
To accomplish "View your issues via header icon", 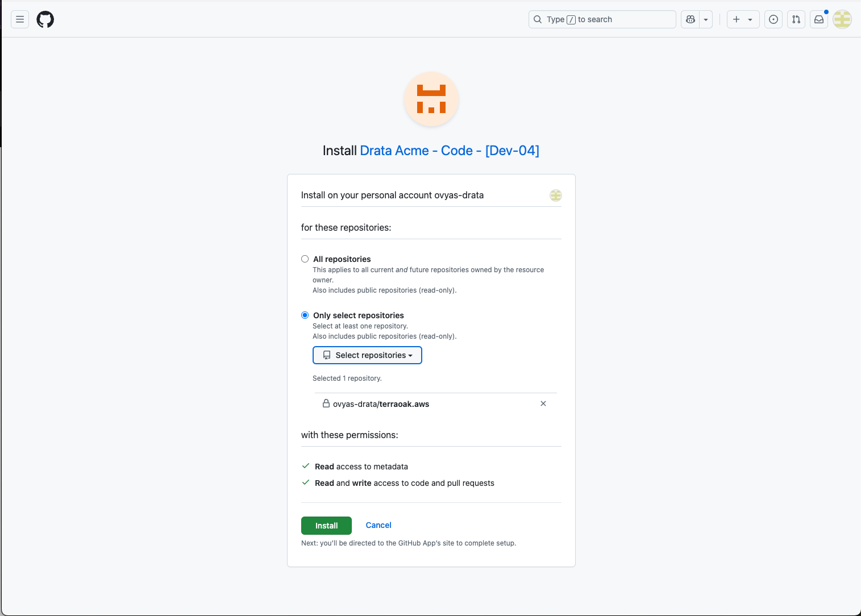I will tap(773, 19).
